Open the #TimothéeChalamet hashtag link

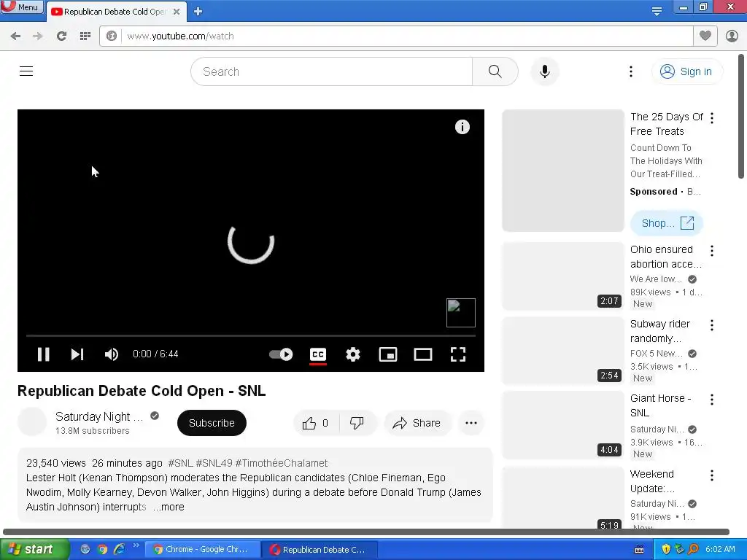tap(281, 463)
